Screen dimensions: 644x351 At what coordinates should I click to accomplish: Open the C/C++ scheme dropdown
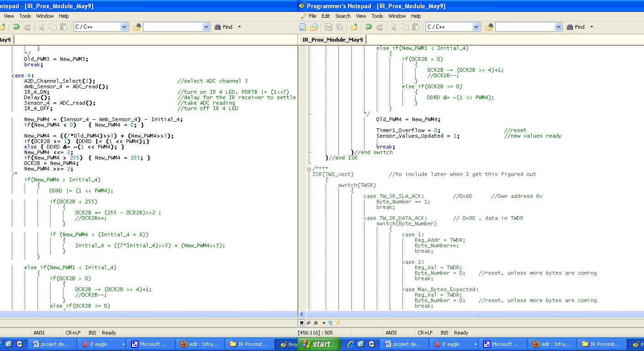pos(476,27)
